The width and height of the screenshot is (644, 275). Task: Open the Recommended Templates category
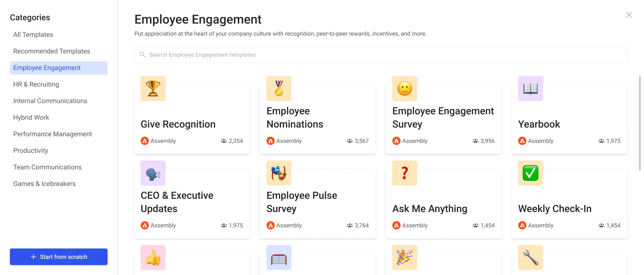coord(52,51)
